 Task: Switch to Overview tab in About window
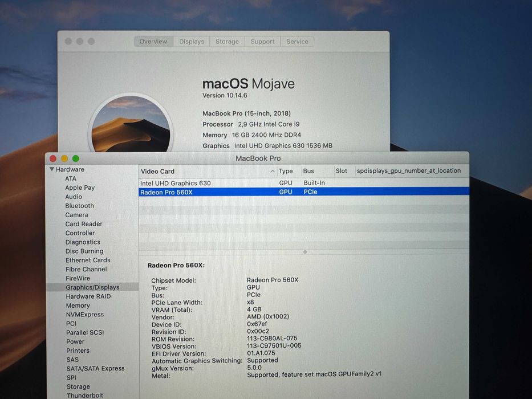[153, 42]
